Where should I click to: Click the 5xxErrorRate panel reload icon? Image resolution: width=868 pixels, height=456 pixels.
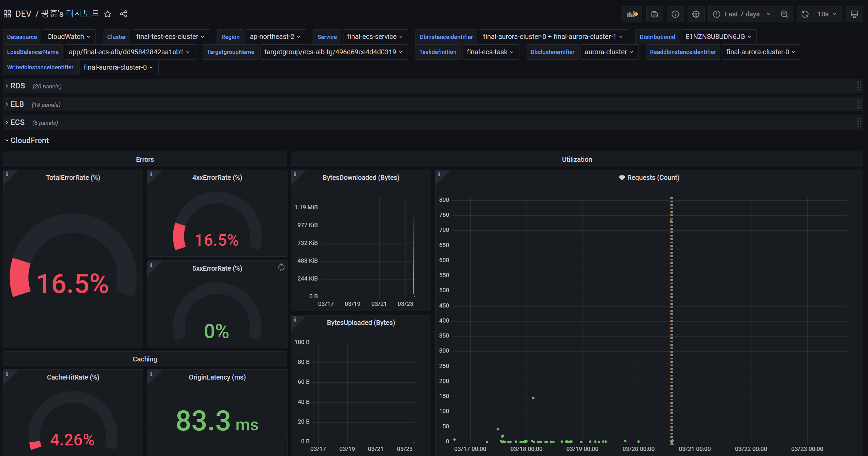coord(281,267)
